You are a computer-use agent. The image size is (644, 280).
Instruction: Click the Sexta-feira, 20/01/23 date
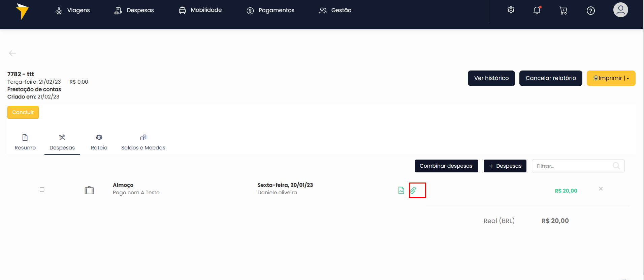[x=285, y=185]
